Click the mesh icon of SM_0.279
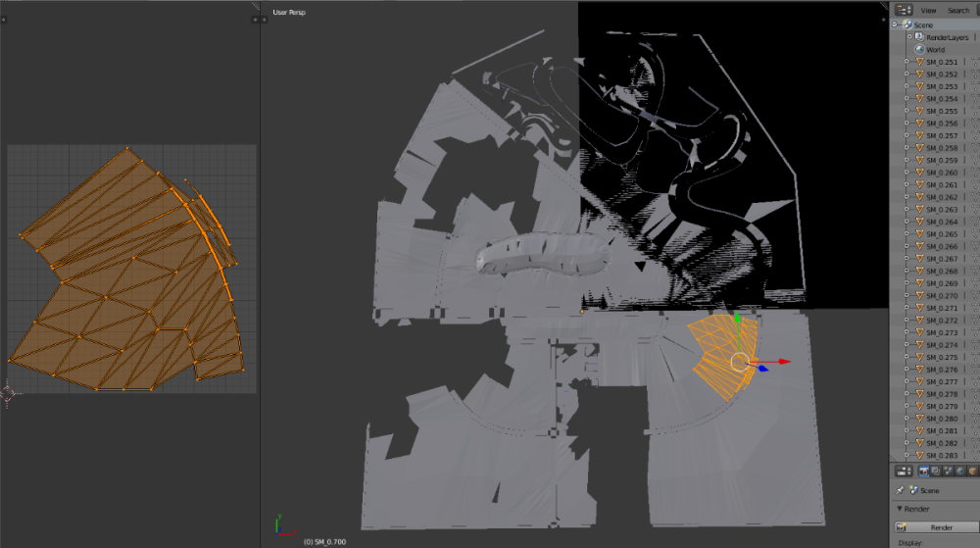980x548 pixels. 919,406
